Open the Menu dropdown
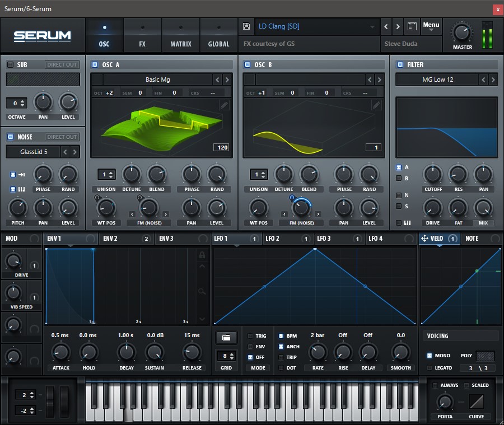Screen dimensions: 504x425 click(x=431, y=26)
